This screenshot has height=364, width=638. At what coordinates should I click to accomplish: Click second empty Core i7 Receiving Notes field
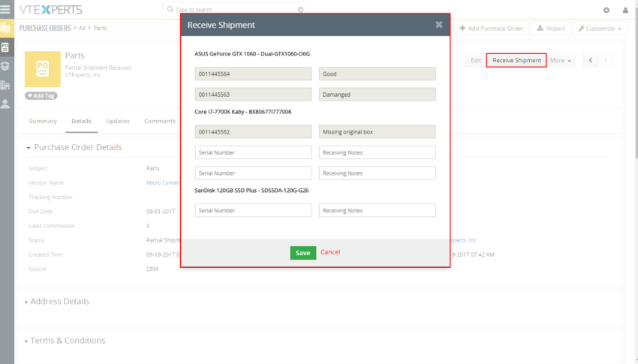click(x=378, y=173)
